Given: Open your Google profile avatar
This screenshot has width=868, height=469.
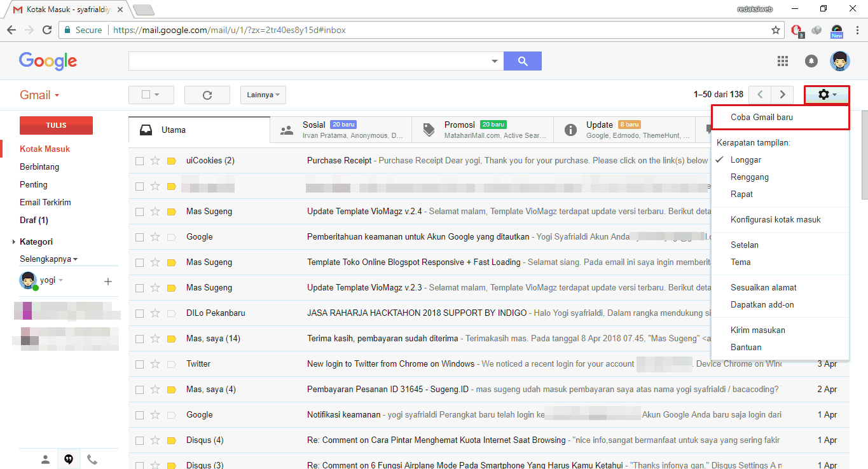Looking at the screenshot, I should [840, 61].
